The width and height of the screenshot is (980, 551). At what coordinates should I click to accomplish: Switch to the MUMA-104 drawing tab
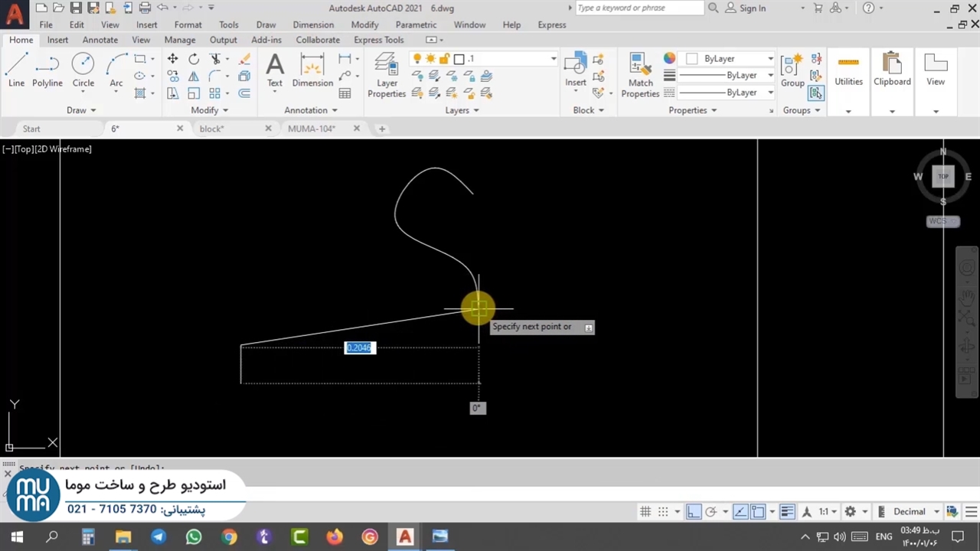point(312,129)
